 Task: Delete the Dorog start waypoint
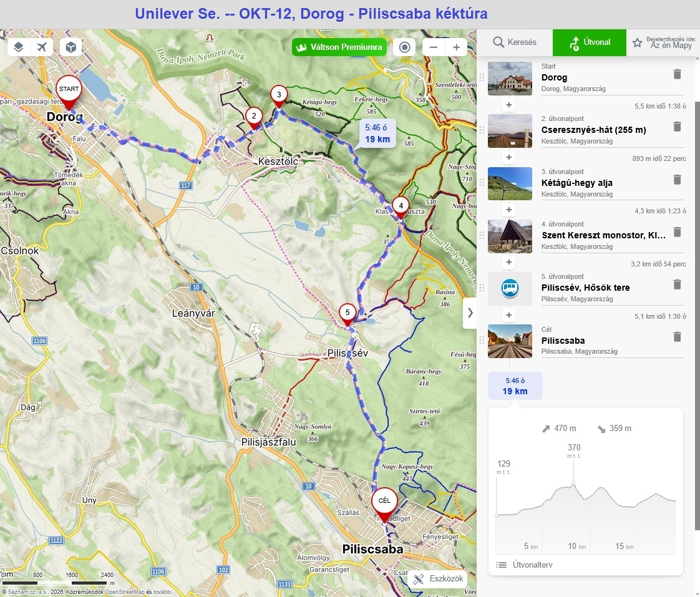[x=677, y=74]
